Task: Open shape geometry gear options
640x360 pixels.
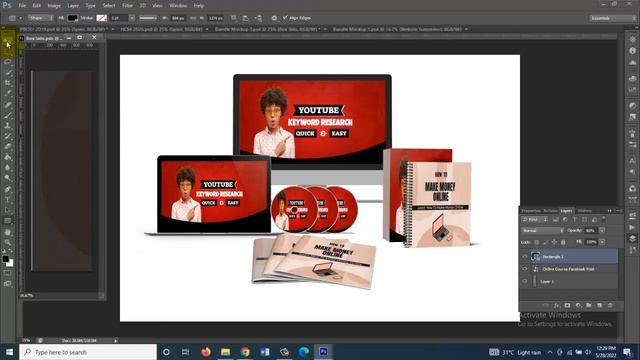Action: click(274, 18)
